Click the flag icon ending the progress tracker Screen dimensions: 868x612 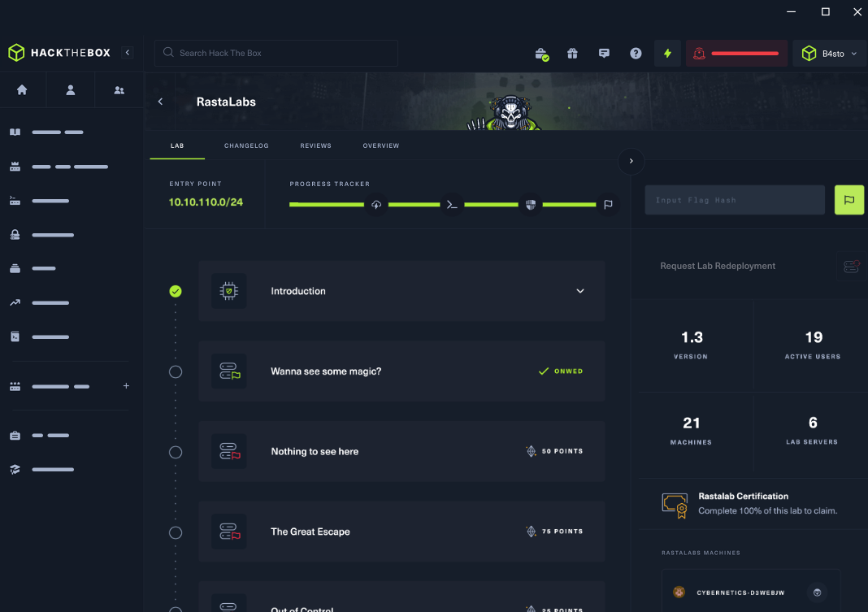609,204
